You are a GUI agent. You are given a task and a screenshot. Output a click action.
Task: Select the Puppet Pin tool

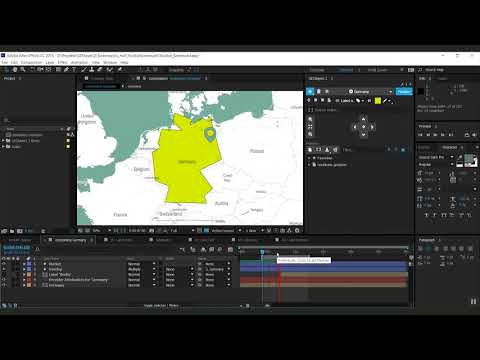pyautogui.click(x=119, y=70)
